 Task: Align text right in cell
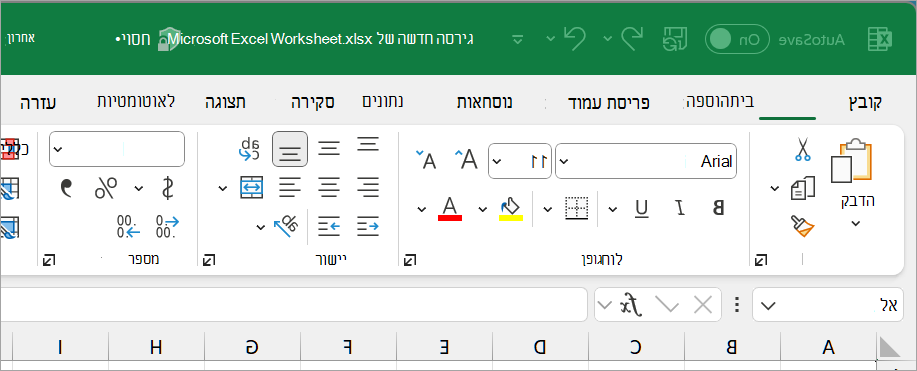pyautogui.click(x=368, y=188)
